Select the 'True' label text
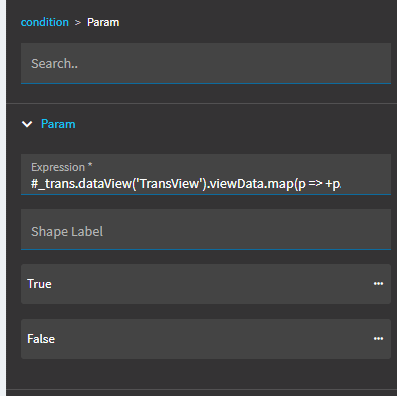The image size is (397, 396). [x=39, y=284]
